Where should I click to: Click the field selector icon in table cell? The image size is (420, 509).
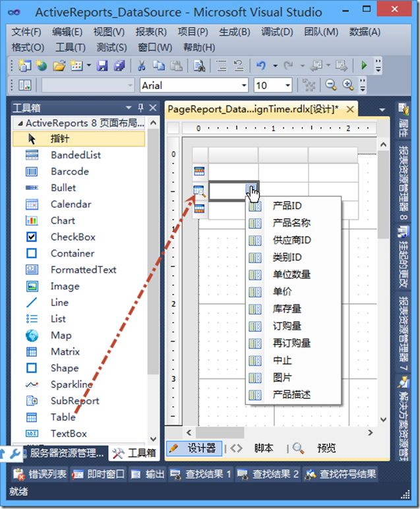[x=251, y=189]
